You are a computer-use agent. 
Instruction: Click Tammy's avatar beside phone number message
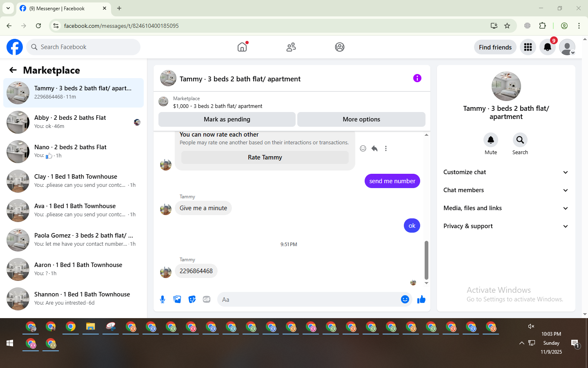click(166, 272)
